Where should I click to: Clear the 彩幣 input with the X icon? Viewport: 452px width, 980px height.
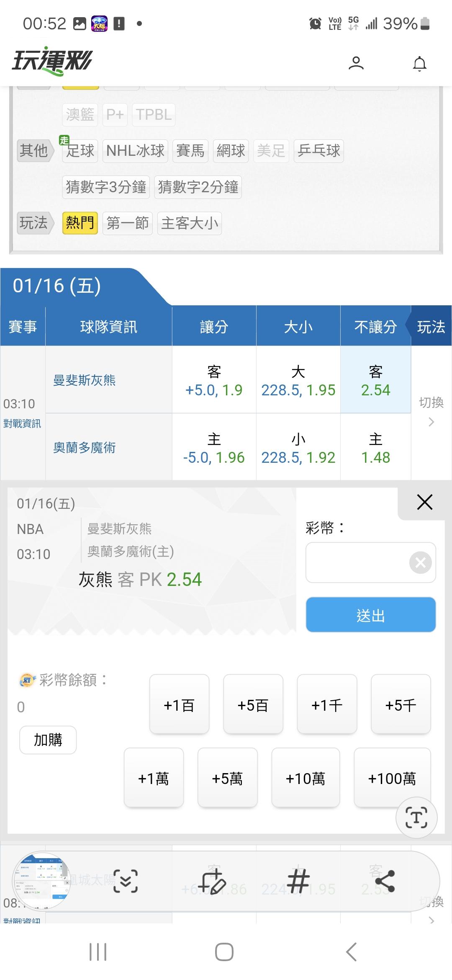click(420, 562)
